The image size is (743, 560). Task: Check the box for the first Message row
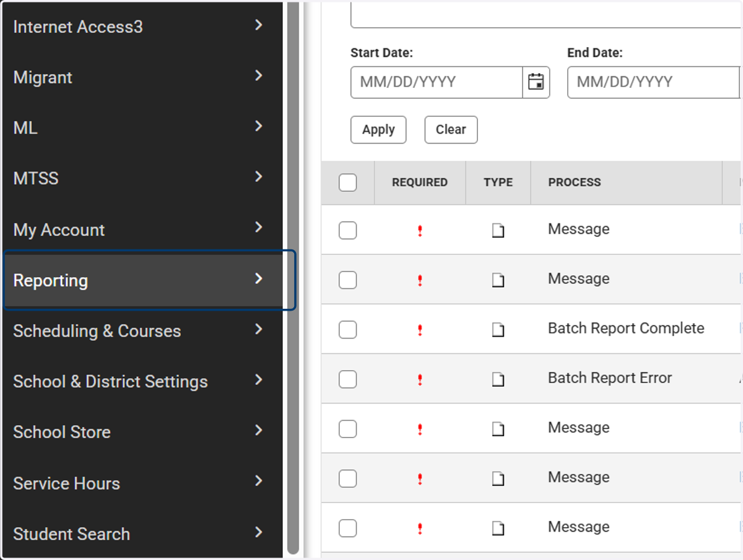point(348,231)
